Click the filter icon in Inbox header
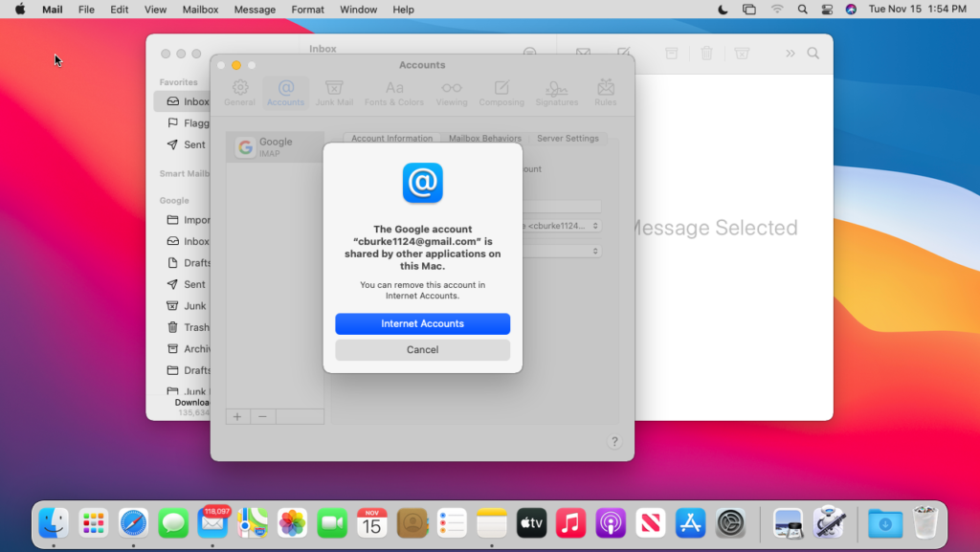The height and width of the screenshot is (552, 980). 530,52
